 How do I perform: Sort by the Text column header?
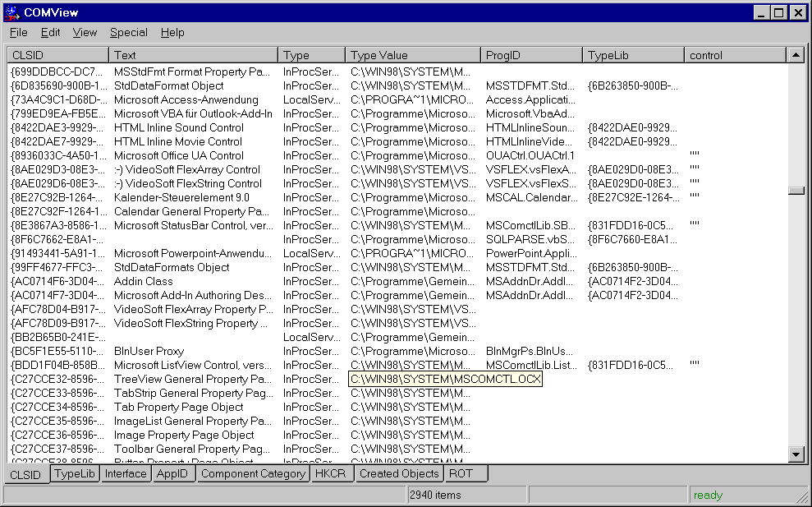pos(193,55)
